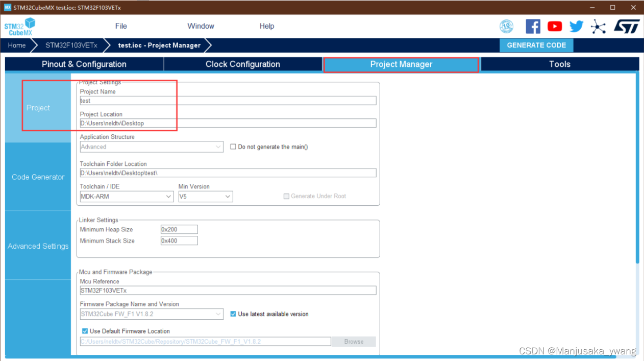The height and width of the screenshot is (361, 644).
Task: Click the Mcu Reference field
Action: [228, 291]
